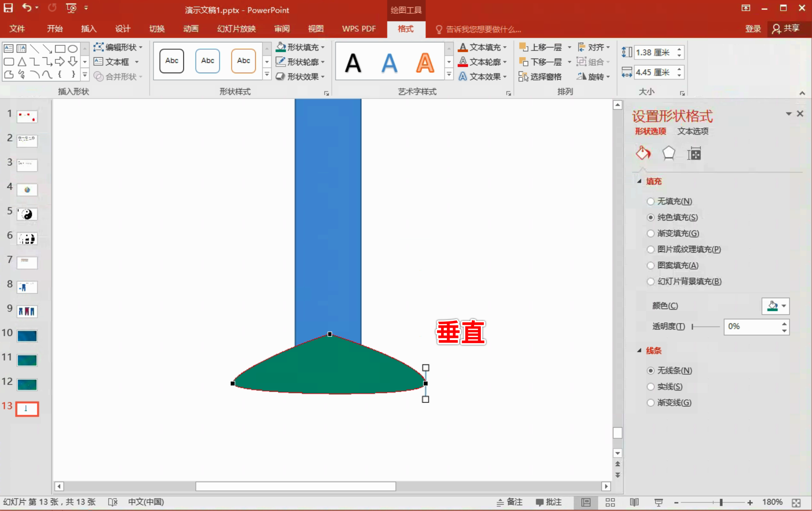
Task: Choose the Down Arrow shape
Action: coord(73,62)
